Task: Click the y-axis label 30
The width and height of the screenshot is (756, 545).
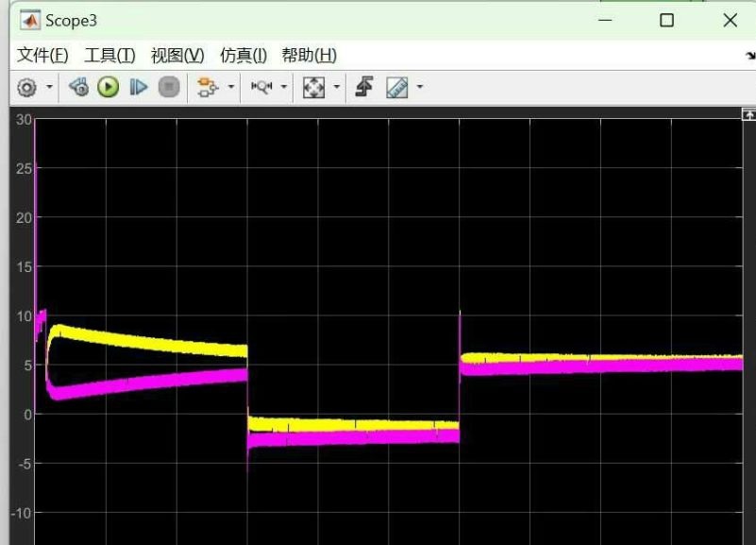Action: [x=25, y=119]
